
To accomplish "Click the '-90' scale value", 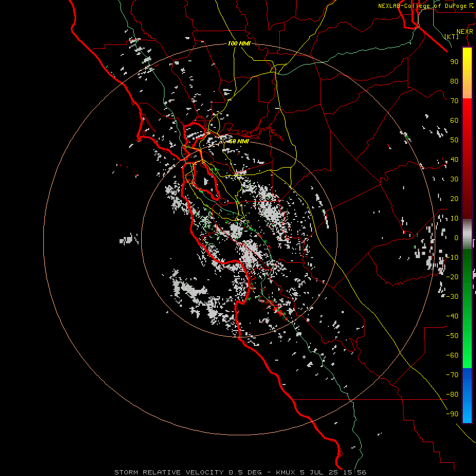I will click(452, 414).
